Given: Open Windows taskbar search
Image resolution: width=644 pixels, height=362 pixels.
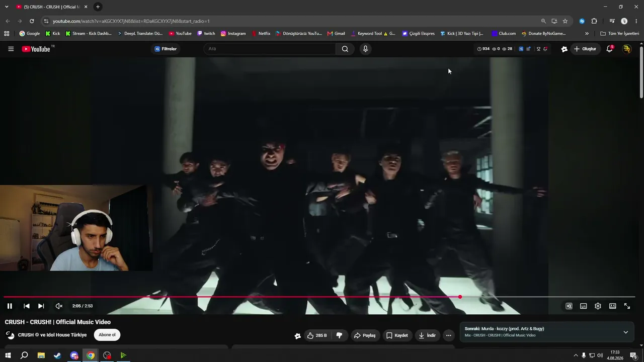Looking at the screenshot, I should (x=24, y=355).
